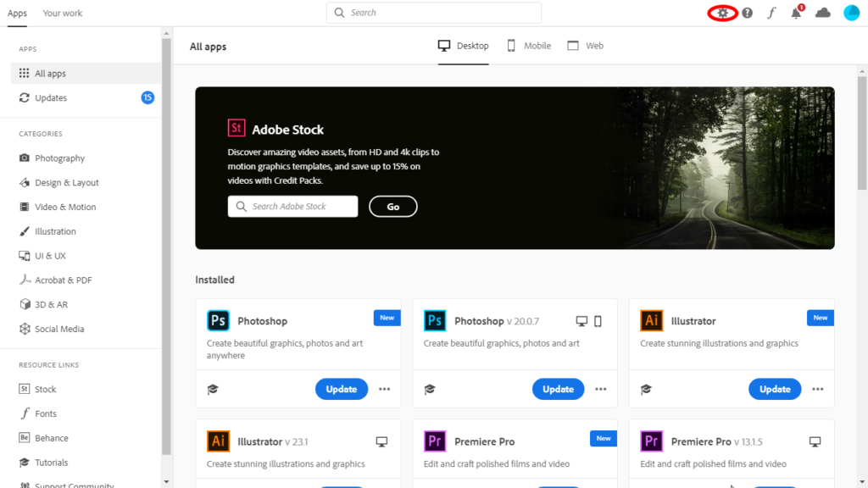Switch to the Apps tab

click(17, 14)
